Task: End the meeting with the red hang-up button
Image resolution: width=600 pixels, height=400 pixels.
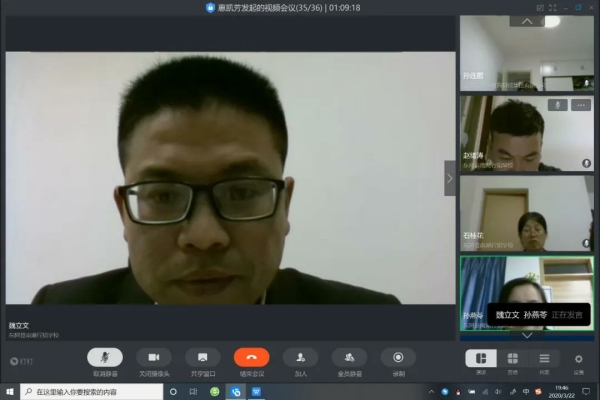Action: pyautogui.click(x=251, y=358)
